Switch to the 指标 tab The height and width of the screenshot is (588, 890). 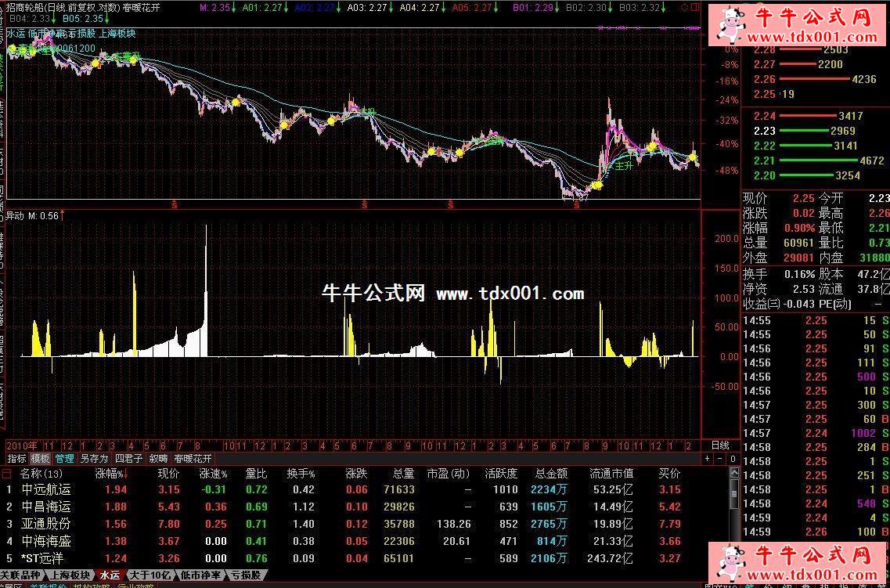tap(16, 459)
